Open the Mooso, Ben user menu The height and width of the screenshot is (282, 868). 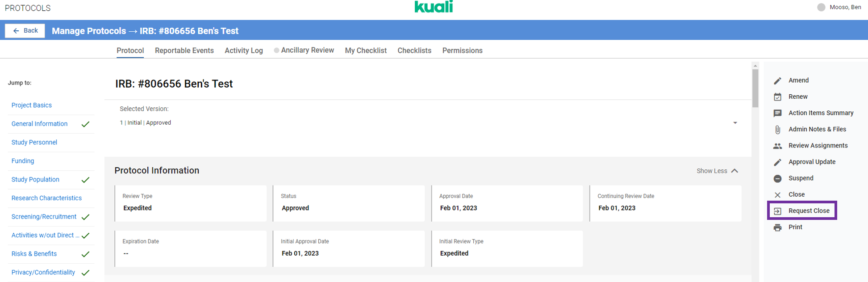tap(839, 7)
